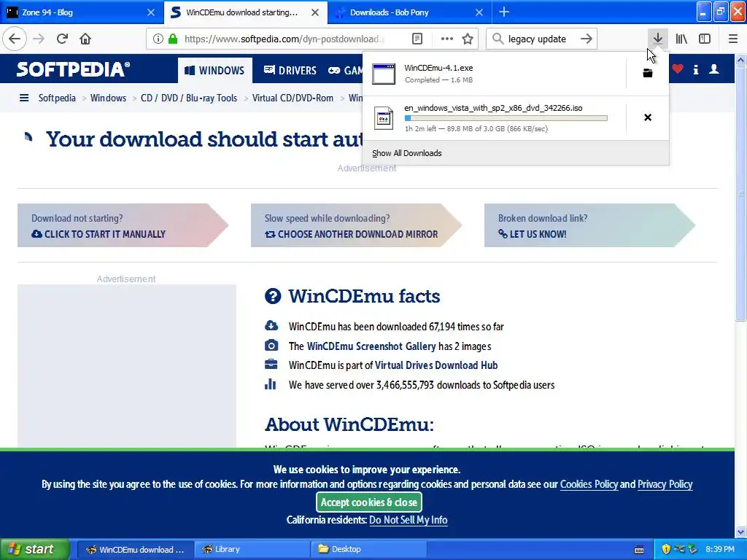Bookmark this page with the star
This screenshot has height=560, width=747.
(x=468, y=39)
